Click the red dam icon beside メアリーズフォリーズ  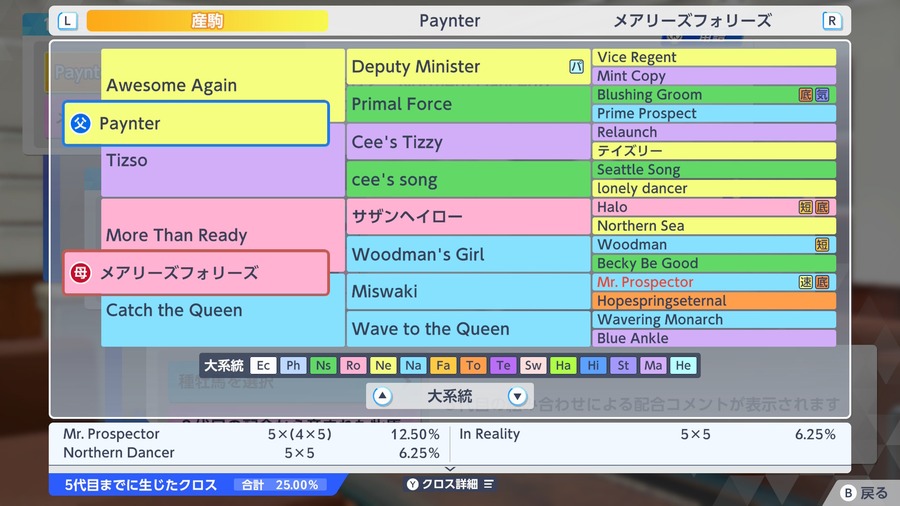(x=81, y=273)
